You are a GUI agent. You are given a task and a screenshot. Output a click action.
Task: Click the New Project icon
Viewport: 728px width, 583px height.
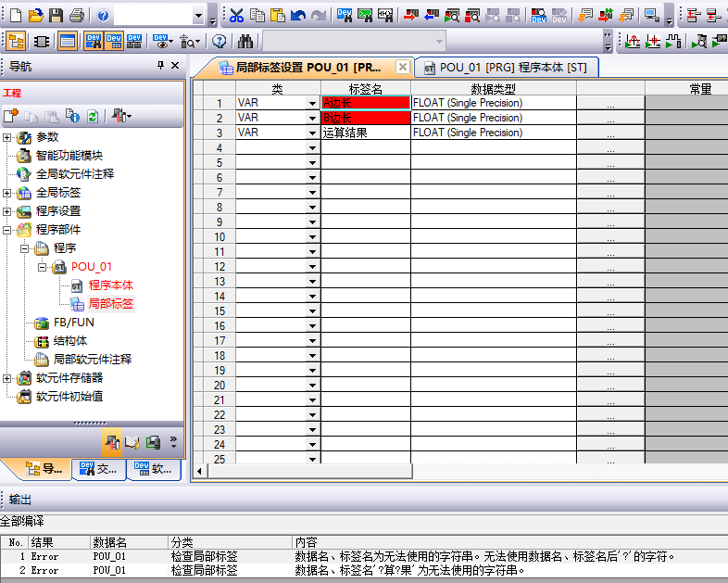(16, 16)
